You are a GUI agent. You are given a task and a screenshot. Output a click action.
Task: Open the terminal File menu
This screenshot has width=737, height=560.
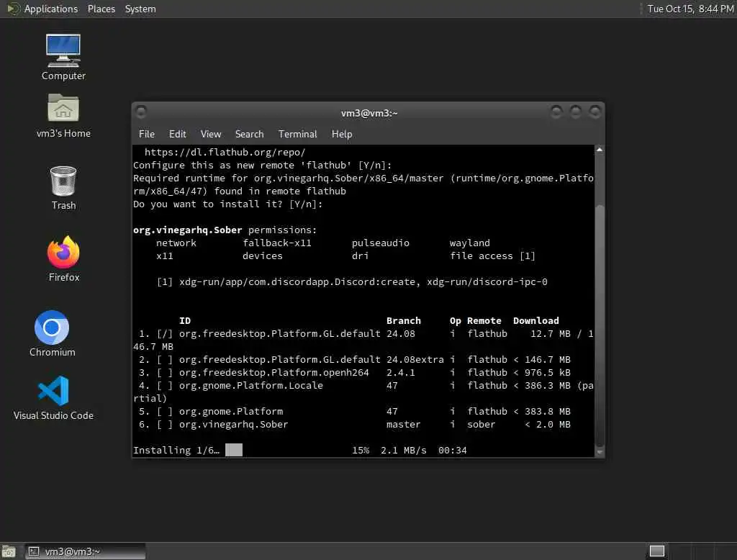pyautogui.click(x=147, y=134)
